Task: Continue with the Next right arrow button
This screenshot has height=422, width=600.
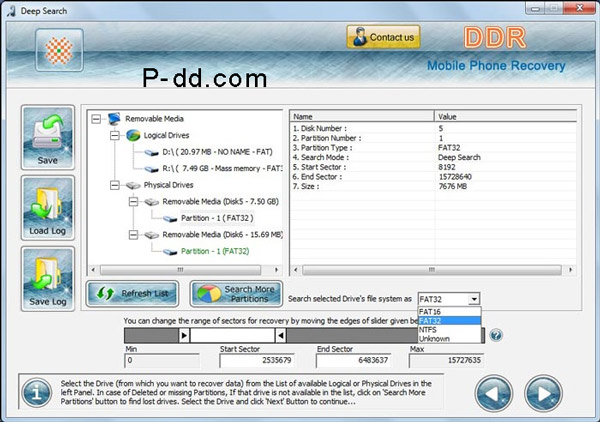Action: [x=543, y=393]
